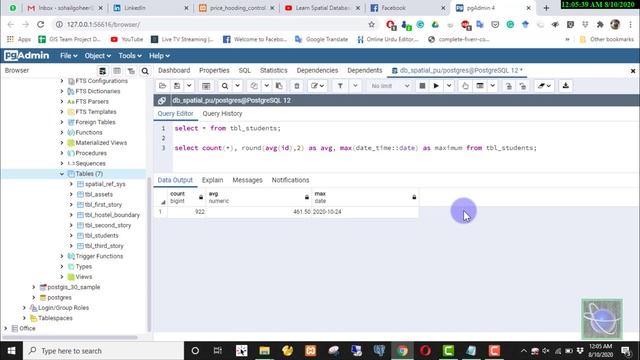Click the Browser Search Objects icon
The height and width of the screenshot is (360, 640).
[x=145, y=71]
